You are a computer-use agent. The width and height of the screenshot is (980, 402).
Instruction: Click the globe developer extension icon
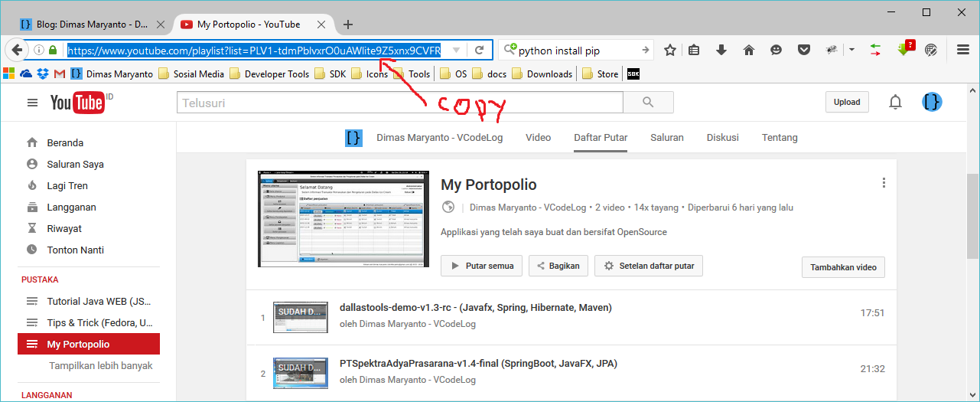pyautogui.click(x=931, y=50)
